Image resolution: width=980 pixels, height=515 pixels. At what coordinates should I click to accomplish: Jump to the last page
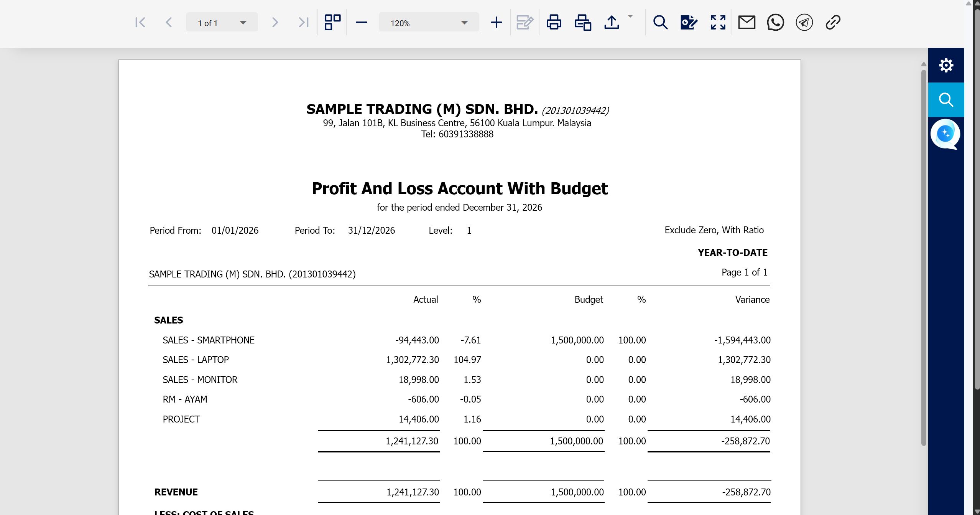[303, 22]
